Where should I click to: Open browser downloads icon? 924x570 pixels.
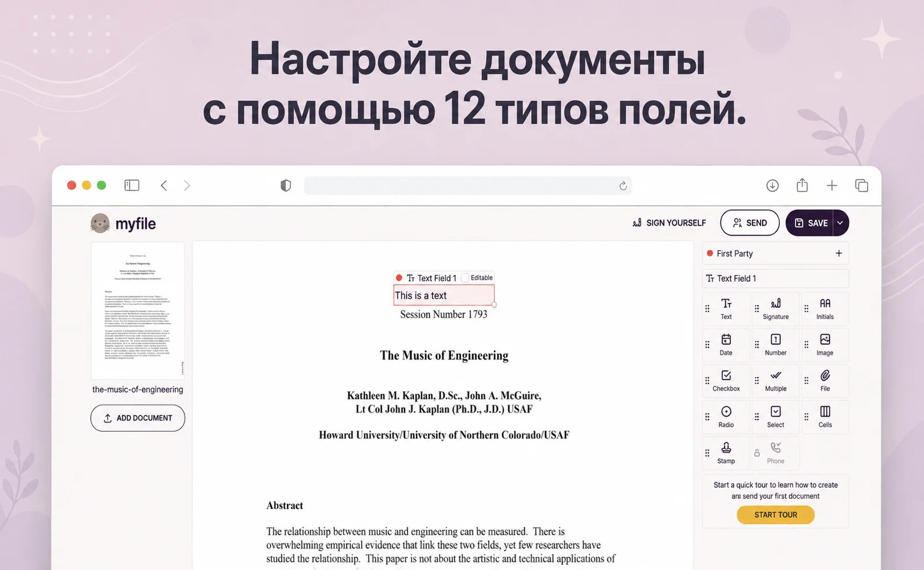[772, 185]
